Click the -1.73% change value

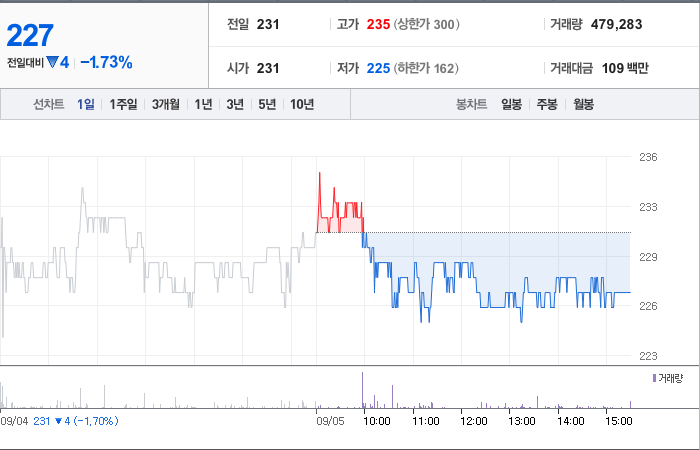coord(106,62)
